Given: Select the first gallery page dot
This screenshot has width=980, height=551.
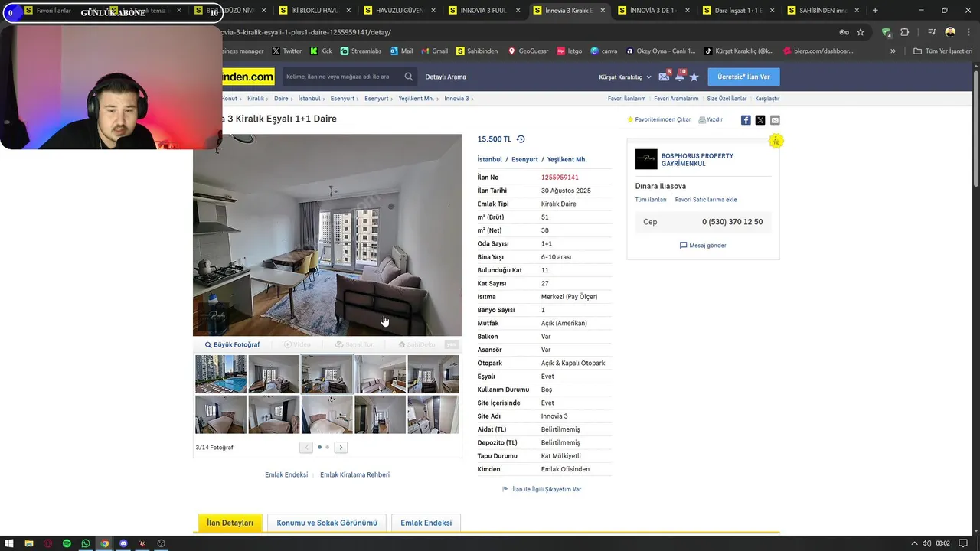Looking at the screenshot, I should (319, 448).
